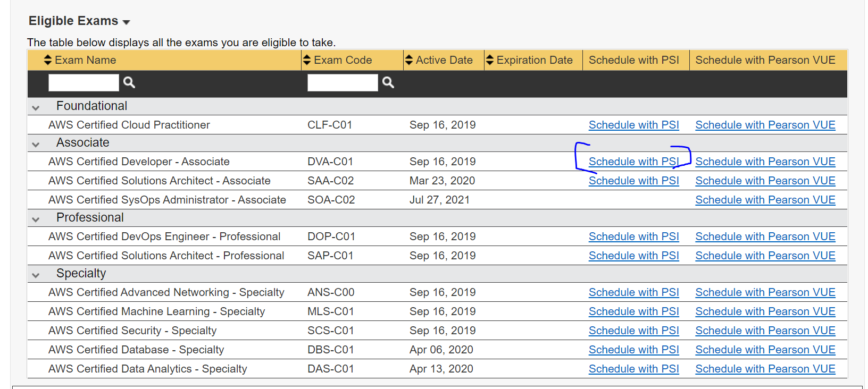Focus the Exam Code filter field
The height and width of the screenshot is (389, 868).
[343, 82]
